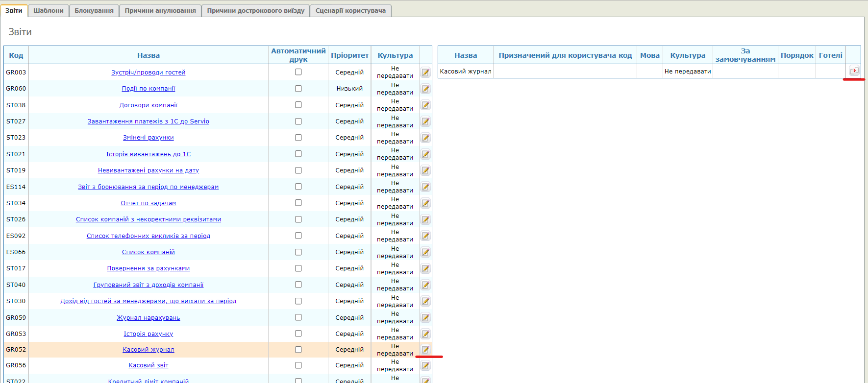Screen dimensions: 868x383
Task: Click the Завантаження платежів з 1С до Servio link
Action: 148,121
